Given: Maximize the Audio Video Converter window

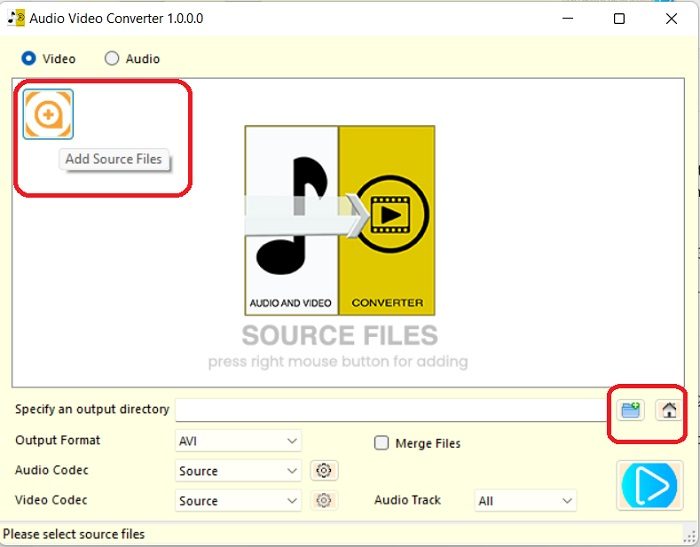Looking at the screenshot, I should [x=619, y=18].
